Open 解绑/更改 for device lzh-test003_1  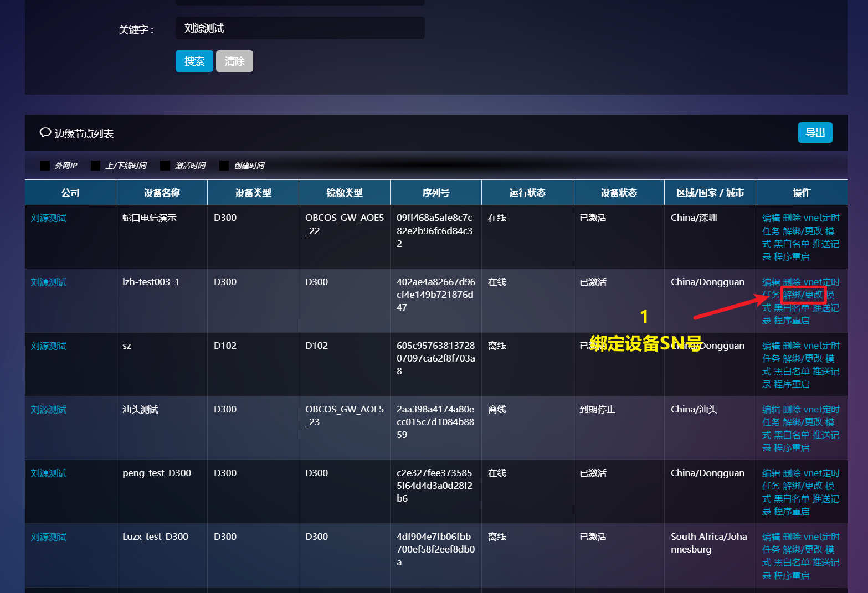[x=803, y=295]
